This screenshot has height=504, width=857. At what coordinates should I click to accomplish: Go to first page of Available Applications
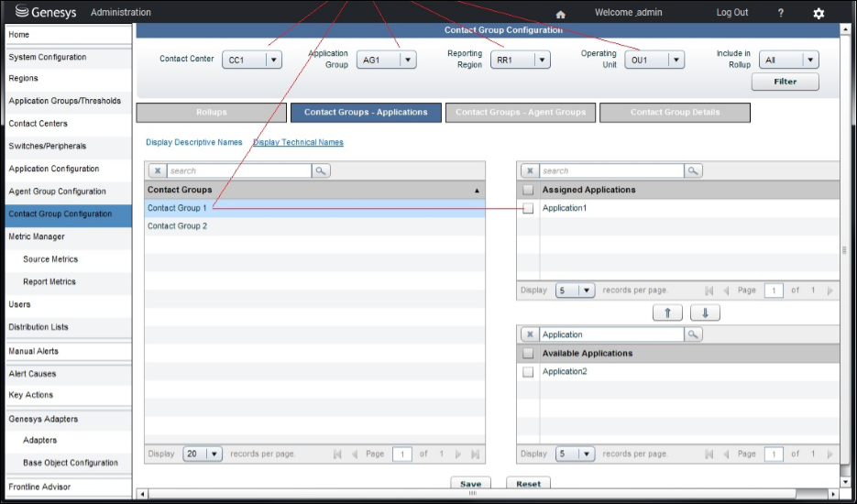tap(709, 455)
